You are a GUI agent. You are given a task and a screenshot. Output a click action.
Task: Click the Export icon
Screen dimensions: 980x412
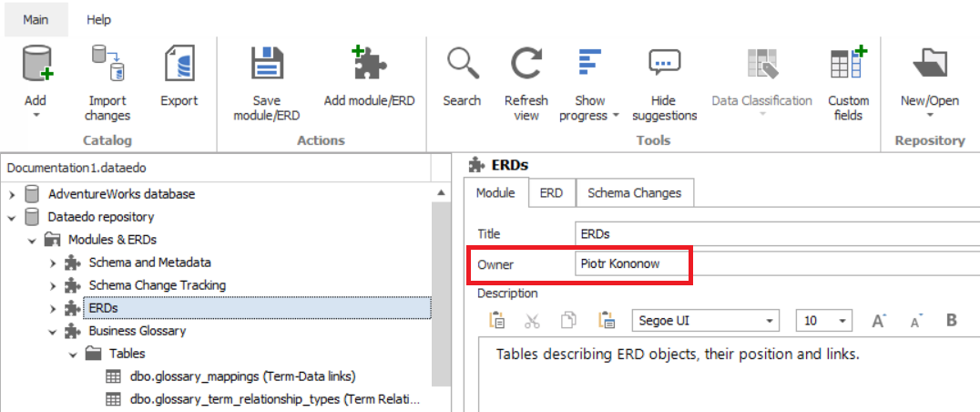(179, 66)
